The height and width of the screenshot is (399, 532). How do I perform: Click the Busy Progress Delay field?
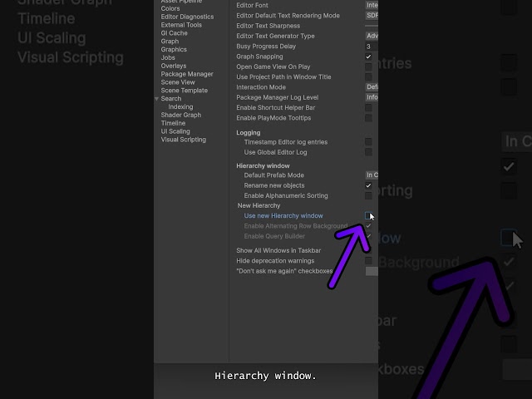pyautogui.click(x=372, y=47)
